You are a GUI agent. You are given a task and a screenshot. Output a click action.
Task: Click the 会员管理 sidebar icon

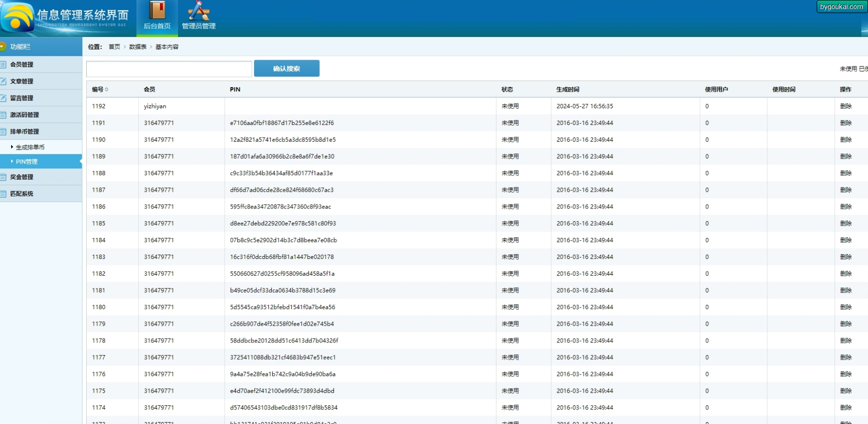point(3,64)
